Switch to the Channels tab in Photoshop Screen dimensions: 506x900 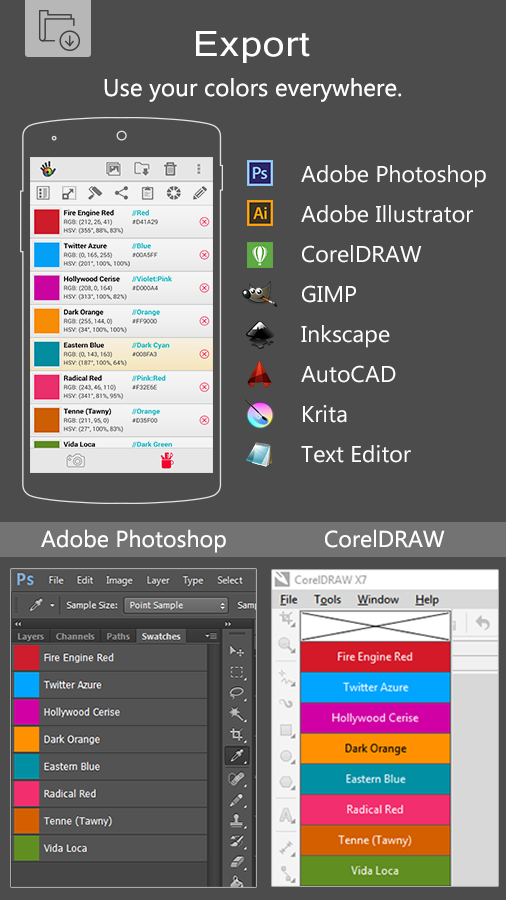tap(75, 636)
